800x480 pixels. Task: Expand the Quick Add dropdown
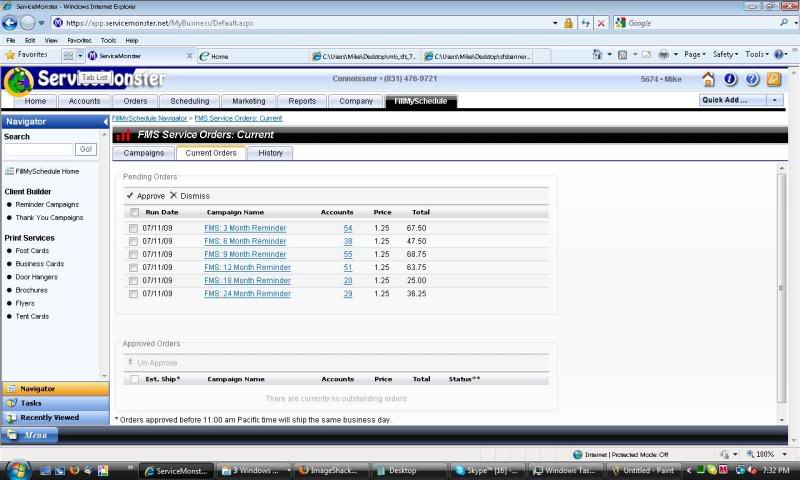(x=774, y=100)
